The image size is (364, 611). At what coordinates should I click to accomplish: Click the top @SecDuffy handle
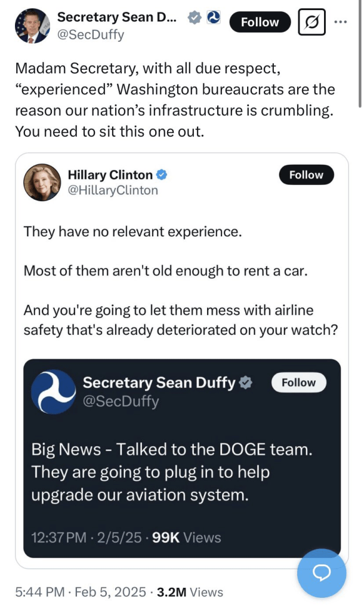click(x=91, y=35)
